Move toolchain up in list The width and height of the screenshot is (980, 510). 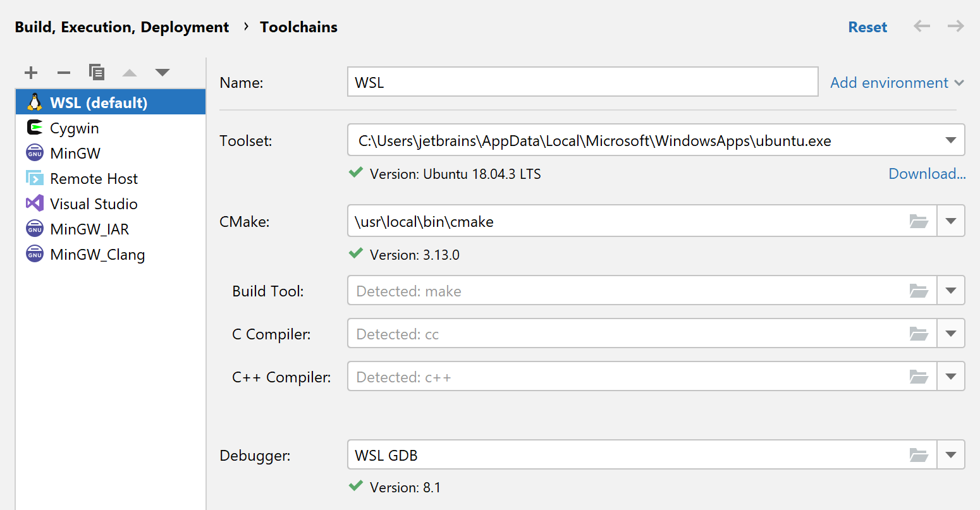pos(130,73)
